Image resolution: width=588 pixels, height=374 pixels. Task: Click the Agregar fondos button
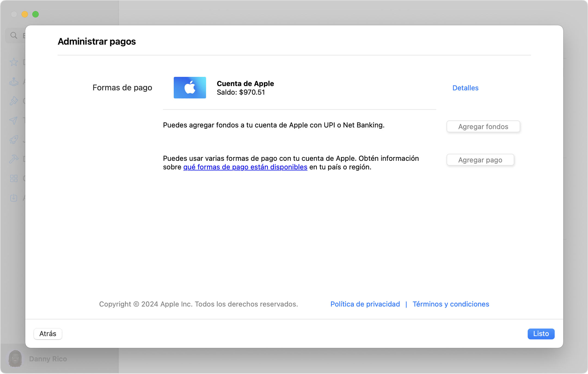pos(483,127)
